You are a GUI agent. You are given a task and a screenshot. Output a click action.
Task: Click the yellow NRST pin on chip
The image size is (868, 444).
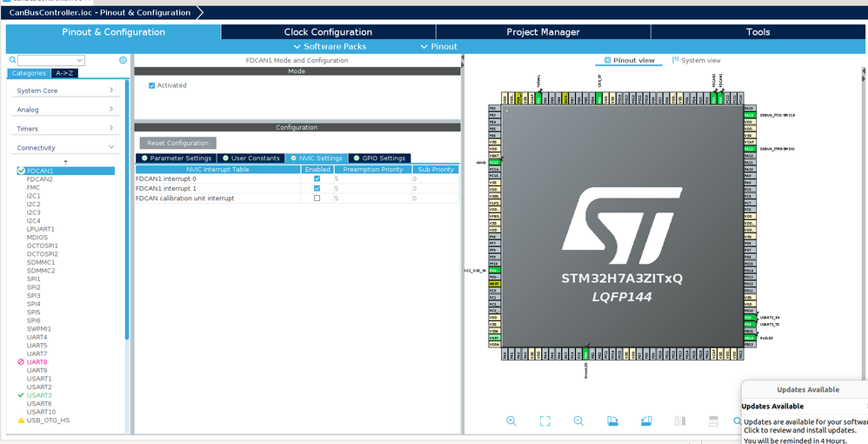(494, 283)
